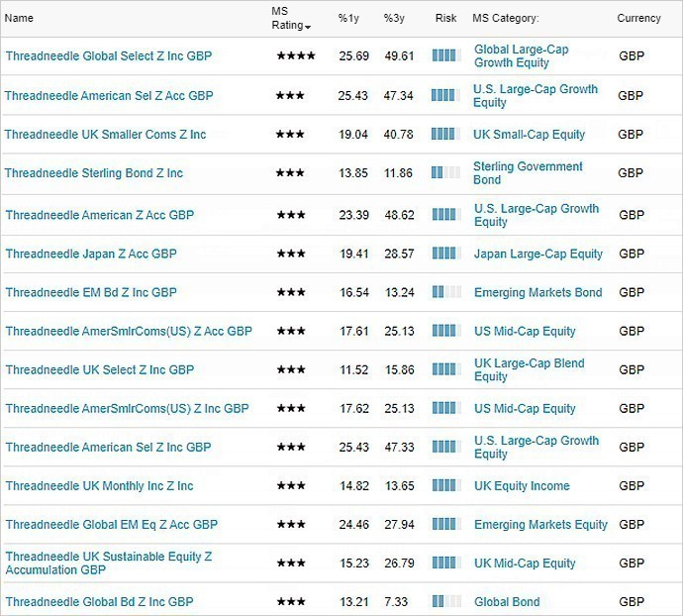Open Emerging Markets Equity category link
This screenshot has height=616, width=683.
tap(540, 525)
